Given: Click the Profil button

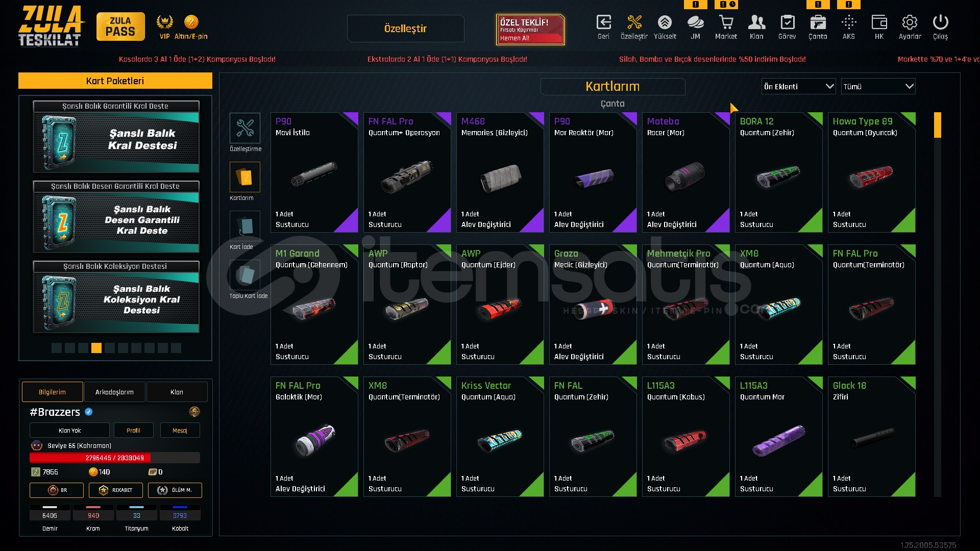Looking at the screenshot, I should click(x=133, y=430).
